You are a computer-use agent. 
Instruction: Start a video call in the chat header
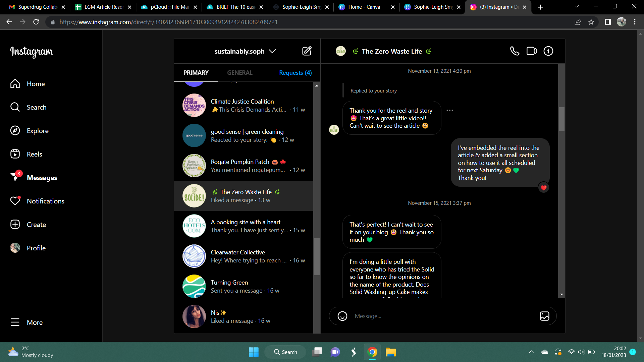(x=531, y=51)
